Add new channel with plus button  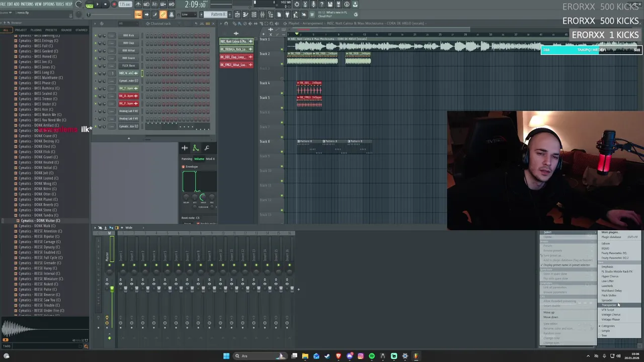(128, 138)
